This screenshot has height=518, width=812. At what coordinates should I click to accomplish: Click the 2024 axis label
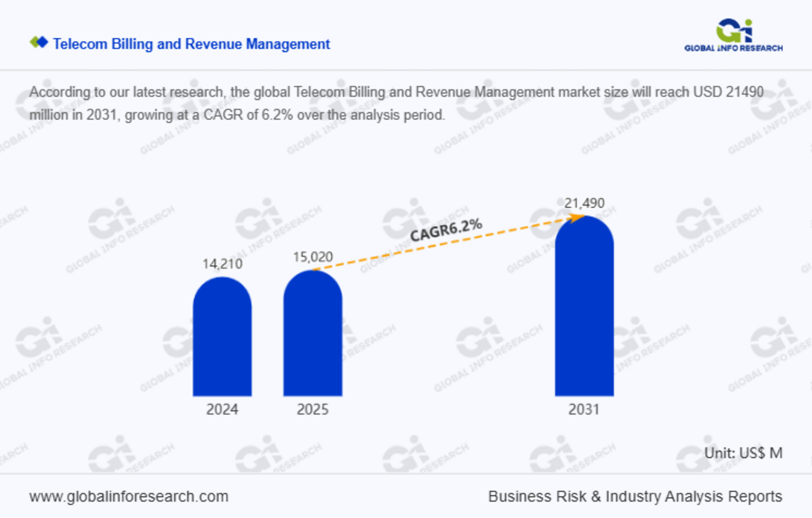tap(222, 410)
